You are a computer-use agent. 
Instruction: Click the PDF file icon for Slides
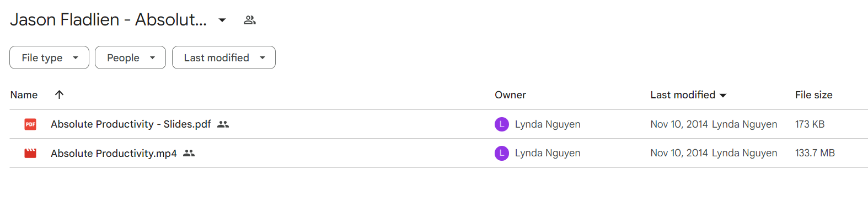(30, 124)
